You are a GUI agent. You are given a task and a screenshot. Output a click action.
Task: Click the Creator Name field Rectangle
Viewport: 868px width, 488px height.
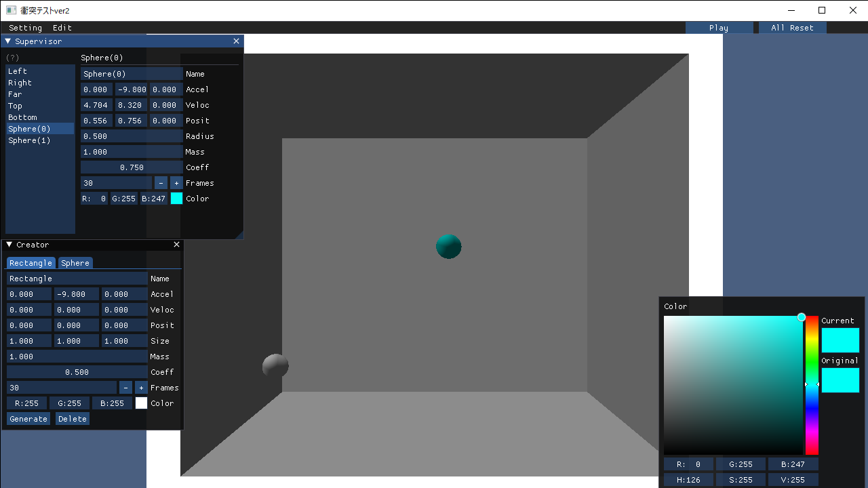(x=77, y=279)
